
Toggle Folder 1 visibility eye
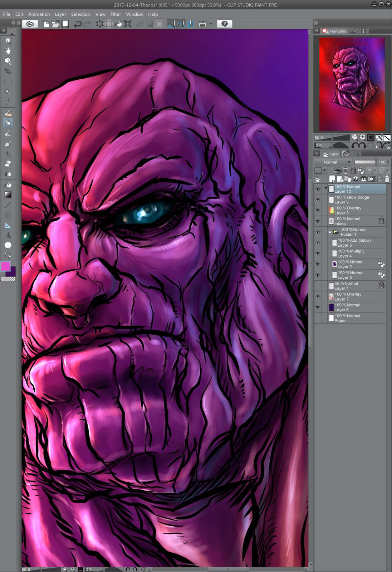click(x=318, y=232)
